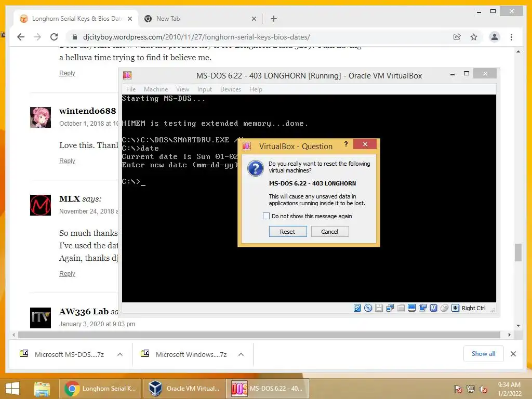
Task: Share this page icon in address bar
Action: tap(457, 37)
